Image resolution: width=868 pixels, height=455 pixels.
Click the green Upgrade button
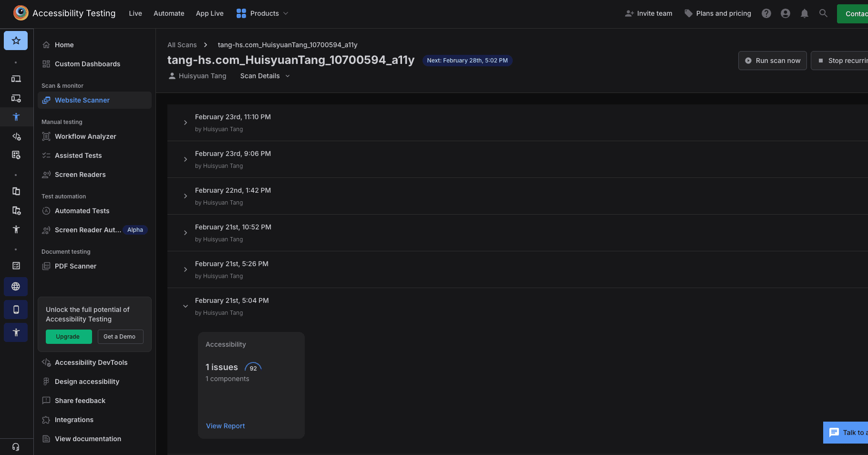[x=69, y=337]
